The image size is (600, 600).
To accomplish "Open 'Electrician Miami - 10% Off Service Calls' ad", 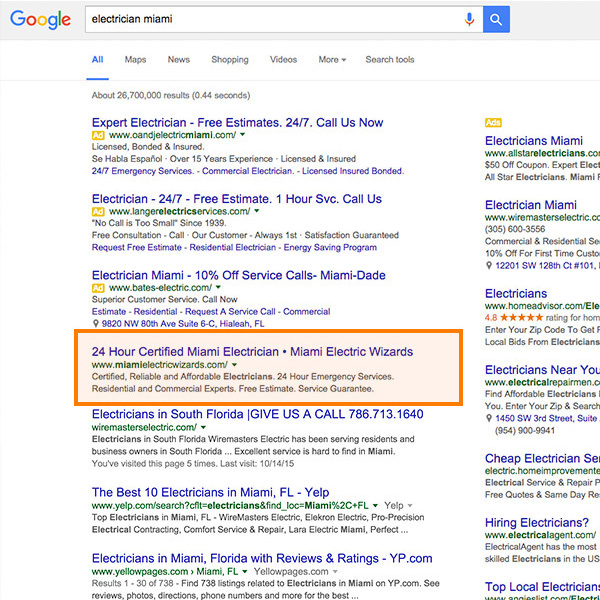I will [238, 276].
